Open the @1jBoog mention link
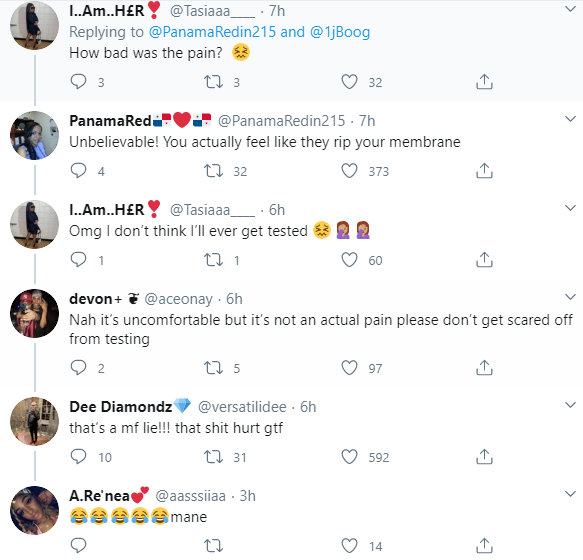This screenshot has width=583, height=560. coord(340,32)
